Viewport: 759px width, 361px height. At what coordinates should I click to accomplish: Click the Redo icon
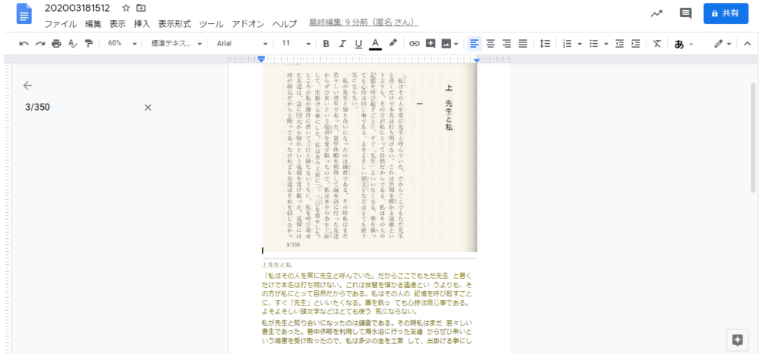[40, 44]
